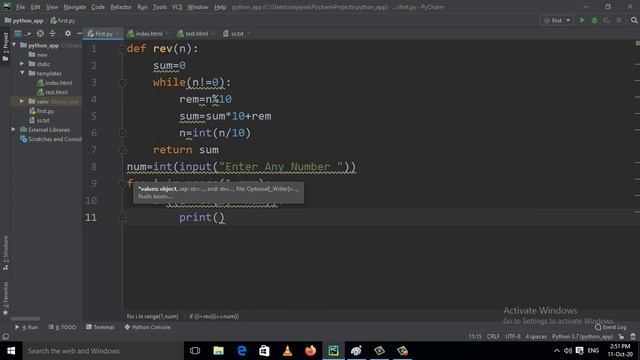Open the File menu
Screen dimensions: 640x360
point(20,7)
